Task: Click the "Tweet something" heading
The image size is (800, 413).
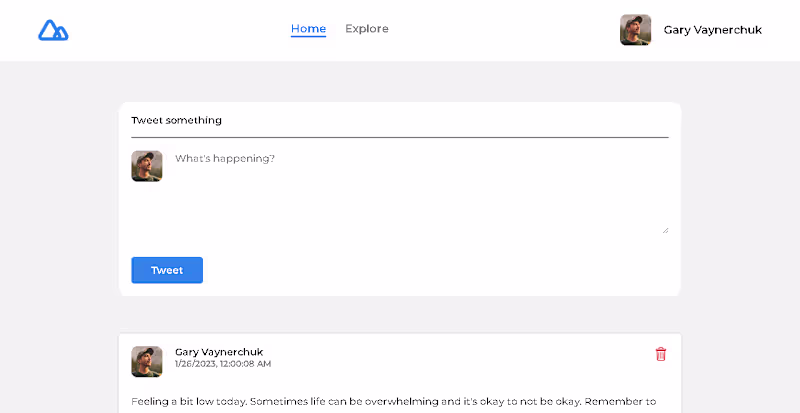Action: 176,120
